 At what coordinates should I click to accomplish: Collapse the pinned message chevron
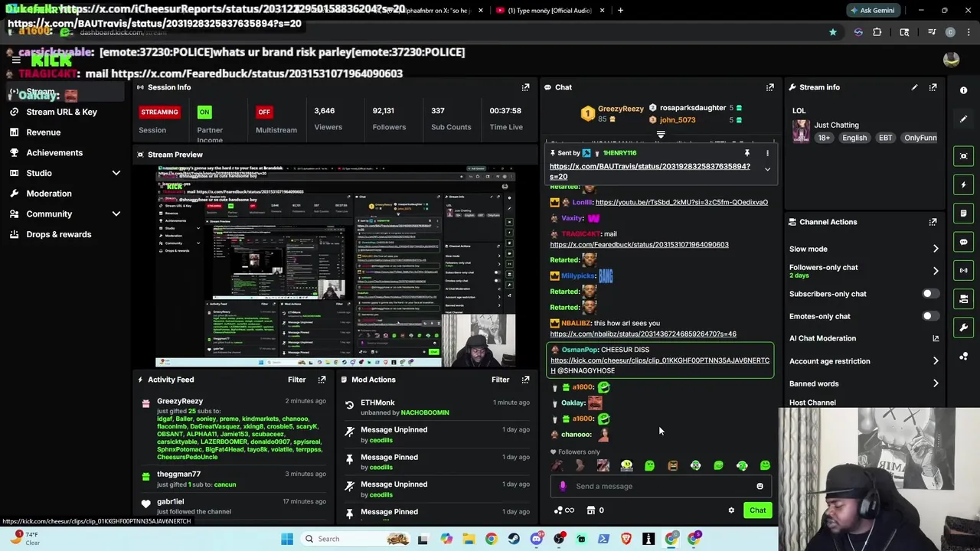click(x=767, y=169)
